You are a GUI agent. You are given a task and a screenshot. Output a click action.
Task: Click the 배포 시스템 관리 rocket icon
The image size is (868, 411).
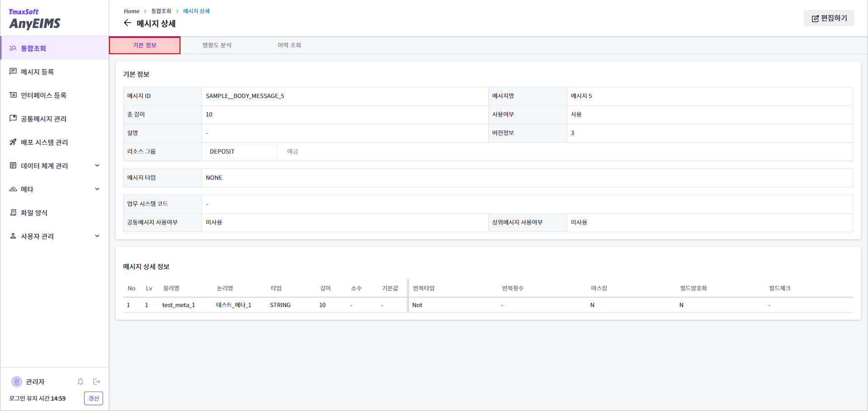[x=13, y=142]
